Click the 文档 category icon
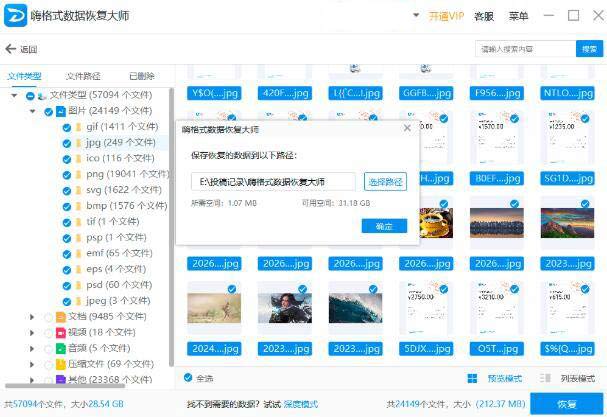607x417 pixels. pyautogui.click(x=61, y=317)
